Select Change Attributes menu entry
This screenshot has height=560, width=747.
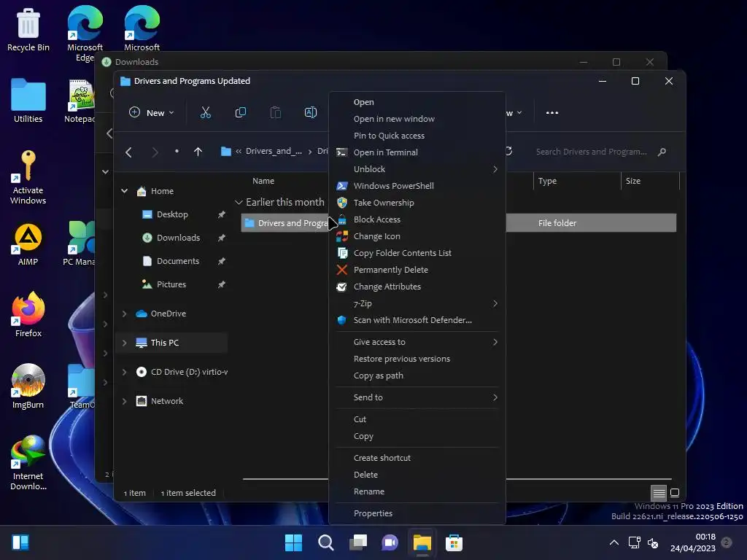click(417, 287)
